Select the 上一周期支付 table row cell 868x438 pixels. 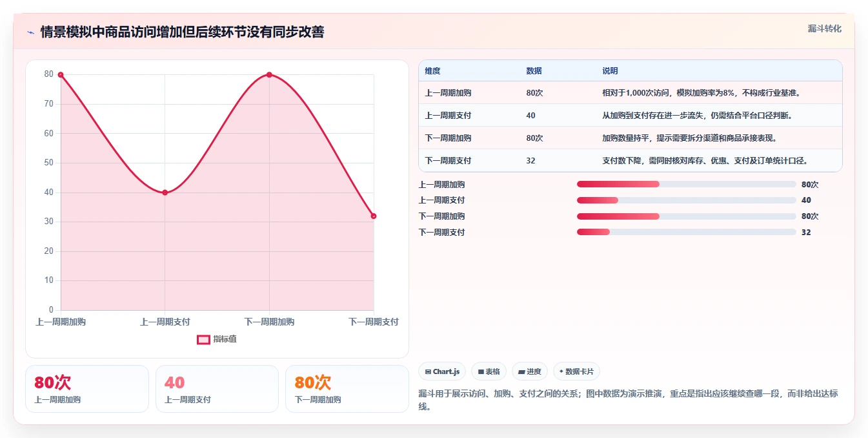(448, 116)
